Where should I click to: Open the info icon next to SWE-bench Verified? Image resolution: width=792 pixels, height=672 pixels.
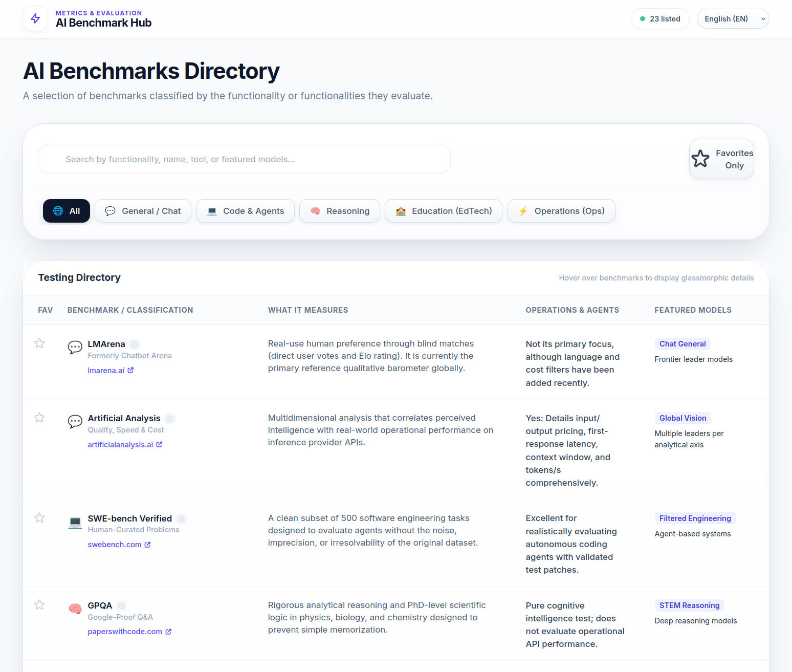coord(181,519)
